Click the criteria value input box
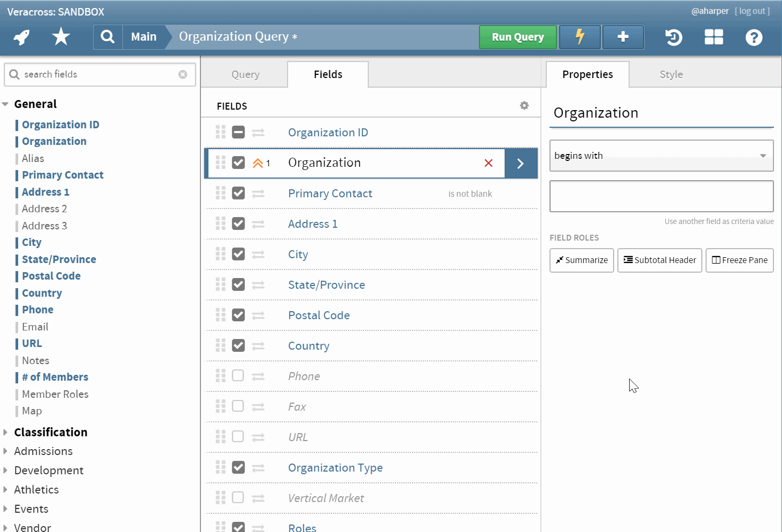The image size is (782, 532). (662, 196)
